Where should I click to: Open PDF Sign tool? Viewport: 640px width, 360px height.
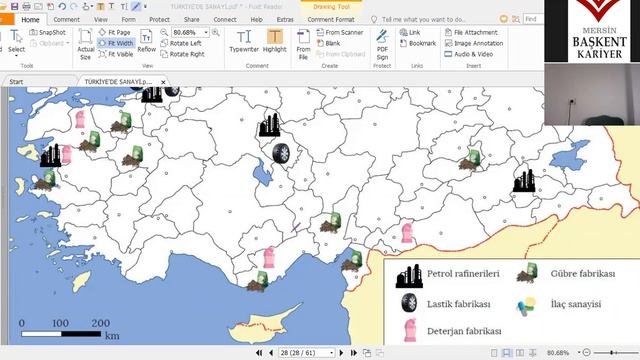tap(382, 45)
